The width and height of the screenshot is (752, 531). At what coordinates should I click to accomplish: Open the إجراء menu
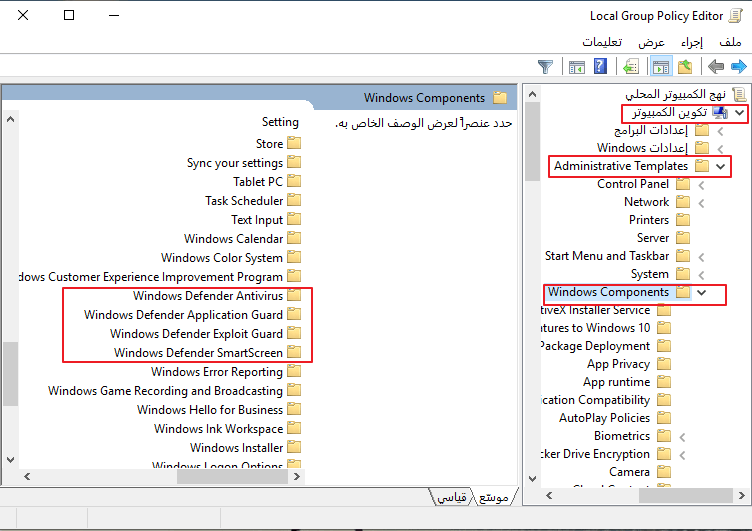click(x=692, y=42)
